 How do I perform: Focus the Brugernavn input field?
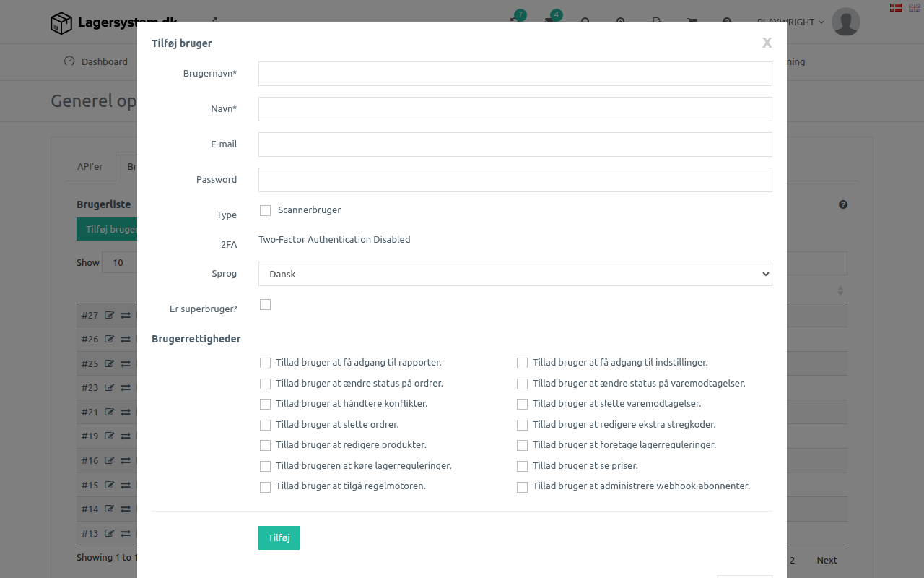515,74
